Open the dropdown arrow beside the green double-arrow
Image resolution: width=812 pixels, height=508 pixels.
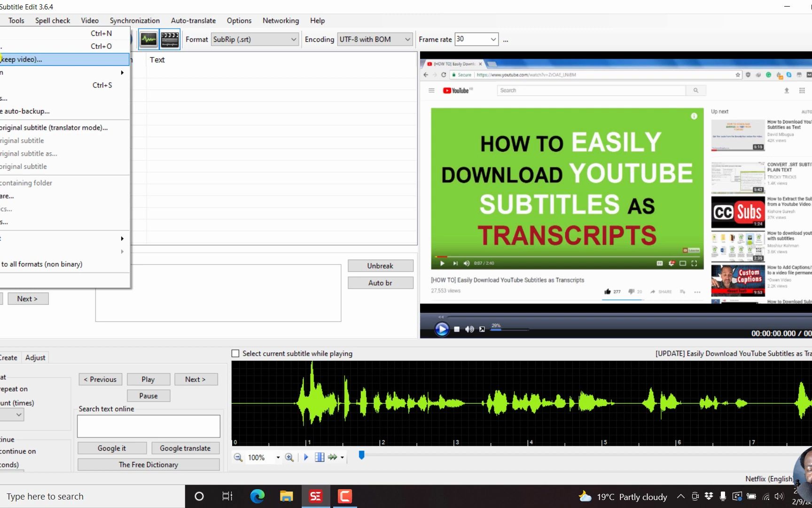coord(342,457)
